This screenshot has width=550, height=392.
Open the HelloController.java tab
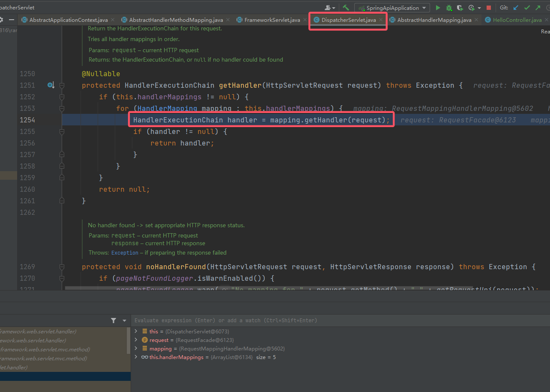click(517, 20)
